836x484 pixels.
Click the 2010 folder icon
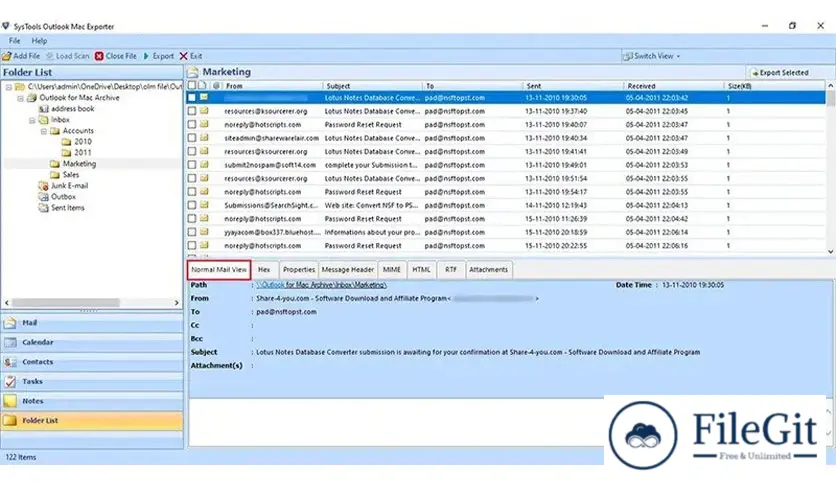click(67, 142)
